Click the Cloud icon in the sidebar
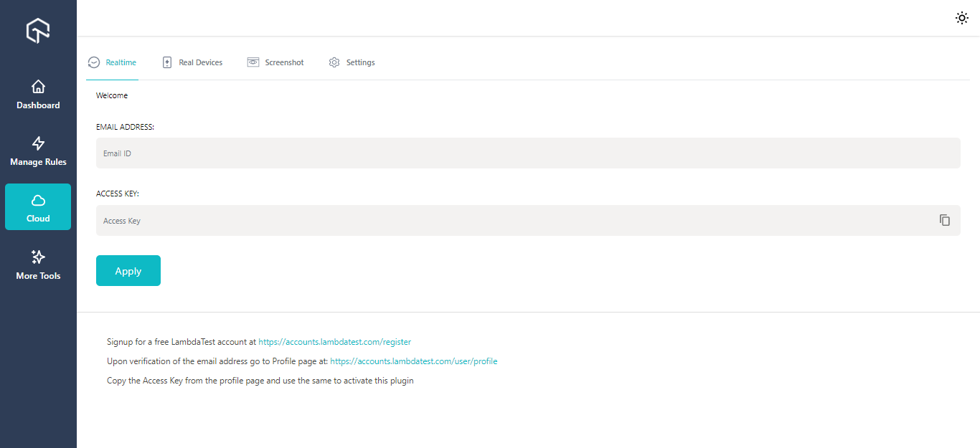 tap(38, 201)
